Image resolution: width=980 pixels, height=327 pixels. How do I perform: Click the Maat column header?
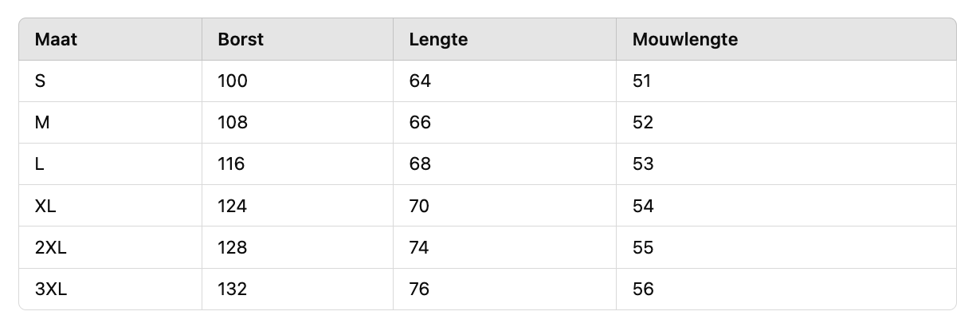point(57,39)
